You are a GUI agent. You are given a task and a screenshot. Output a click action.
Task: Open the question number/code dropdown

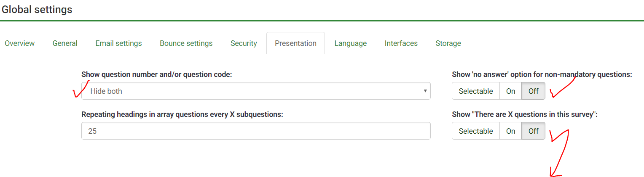coord(255,91)
